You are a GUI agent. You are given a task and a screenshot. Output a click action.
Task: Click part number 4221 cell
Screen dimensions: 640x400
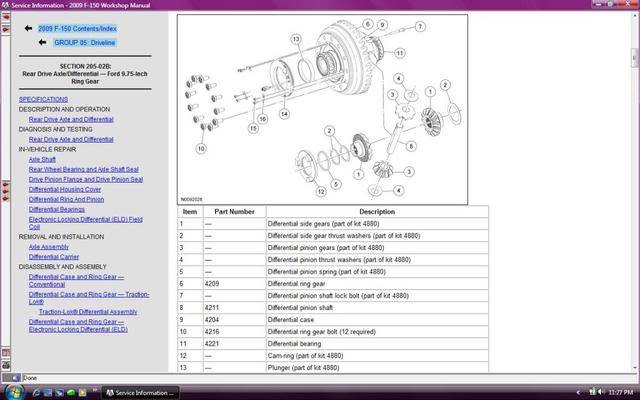point(234,344)
